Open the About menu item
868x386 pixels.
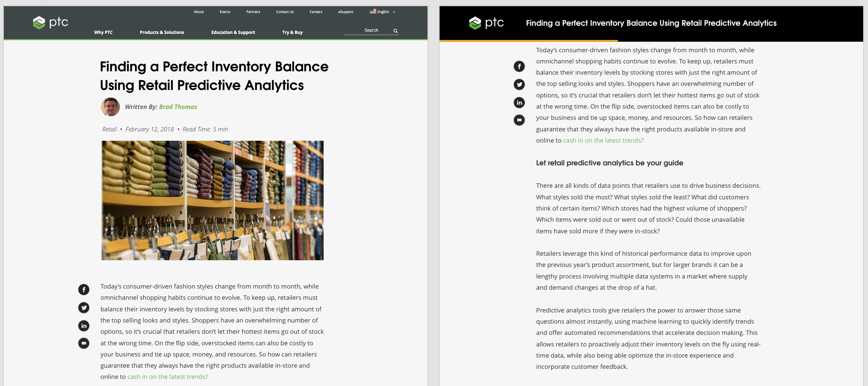coord(199,12)
